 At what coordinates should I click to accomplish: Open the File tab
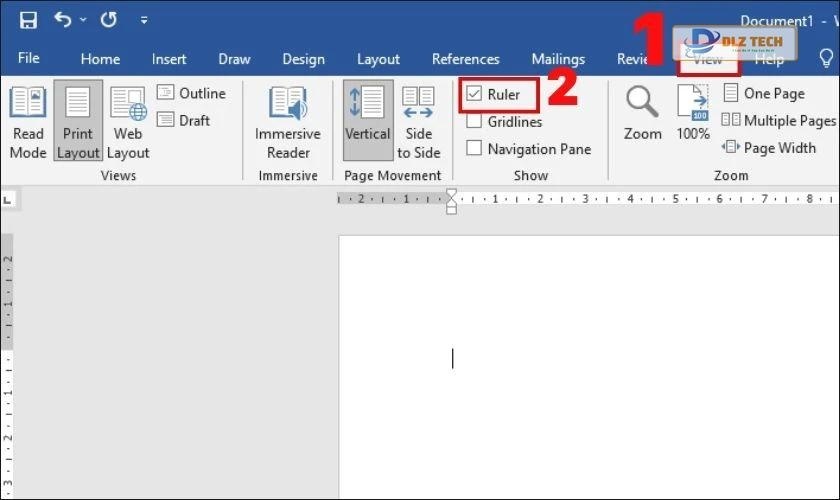pyautogui.click(x=28, y=58)
